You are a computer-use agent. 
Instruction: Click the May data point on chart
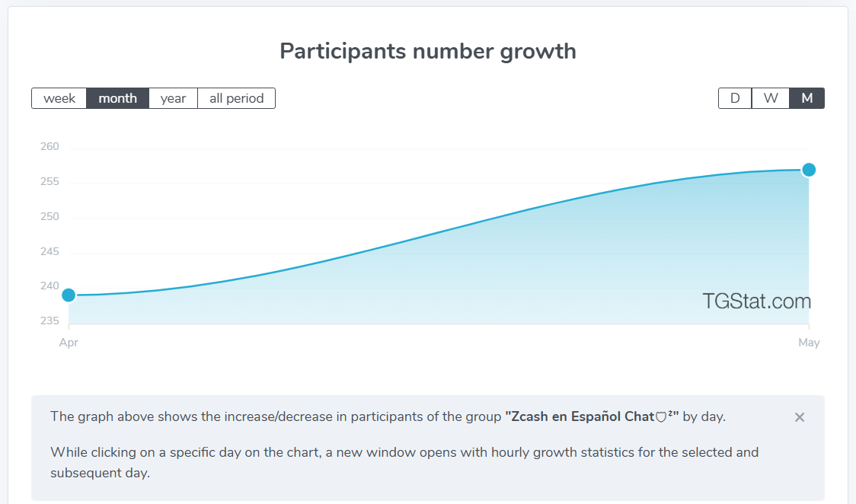(x=809, y=170)
